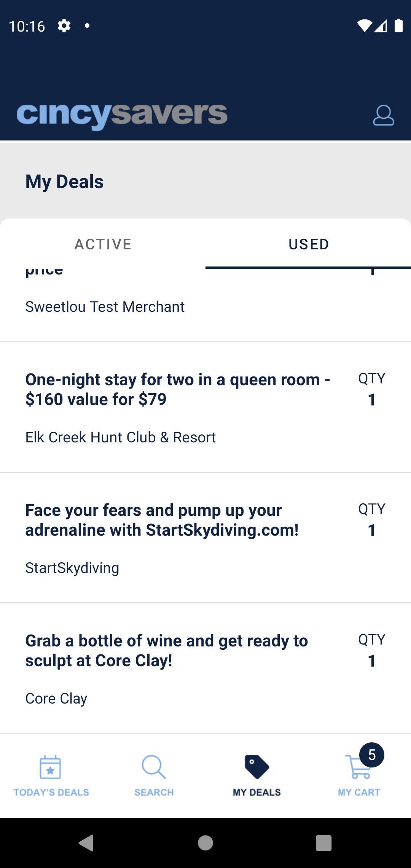The width and height of the screenshot is (411, 868).
Task: Tap the StartSkydiving merchant name
Action: 72,568
